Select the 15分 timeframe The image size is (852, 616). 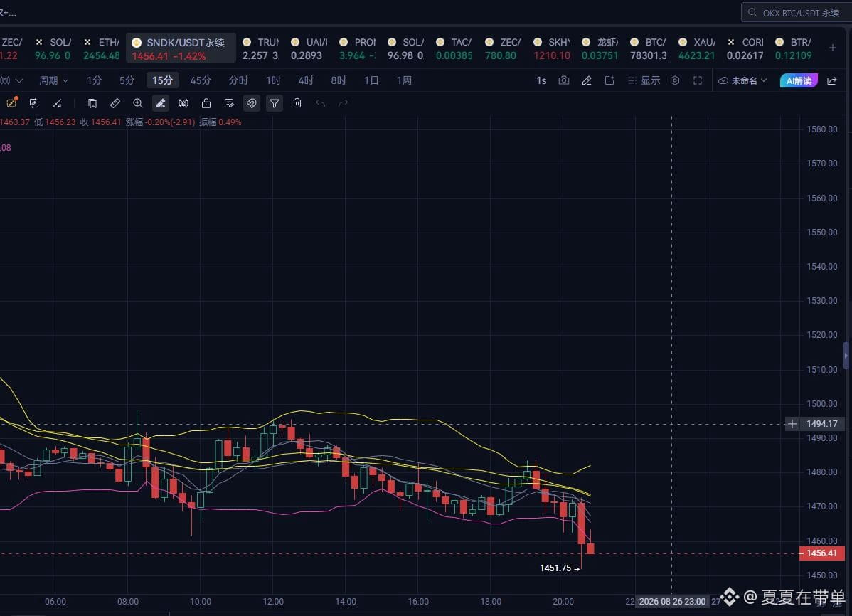(162, 80)
